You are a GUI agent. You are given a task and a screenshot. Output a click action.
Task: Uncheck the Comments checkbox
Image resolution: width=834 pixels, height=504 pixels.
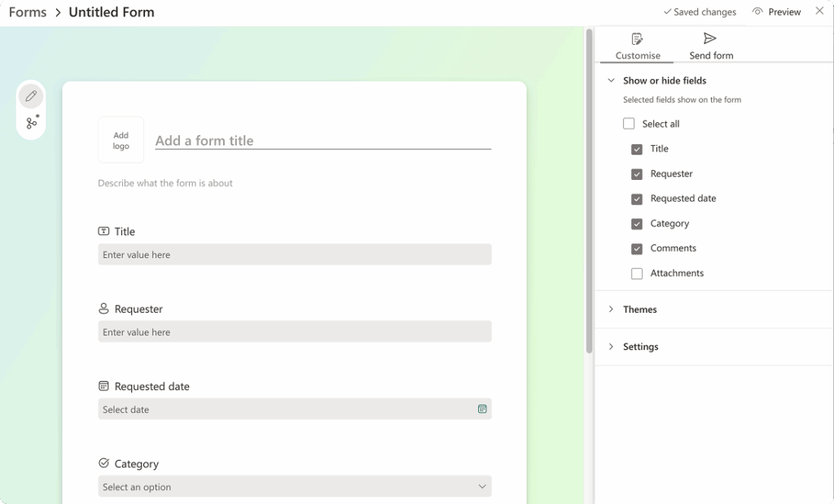tap(636, 248)
